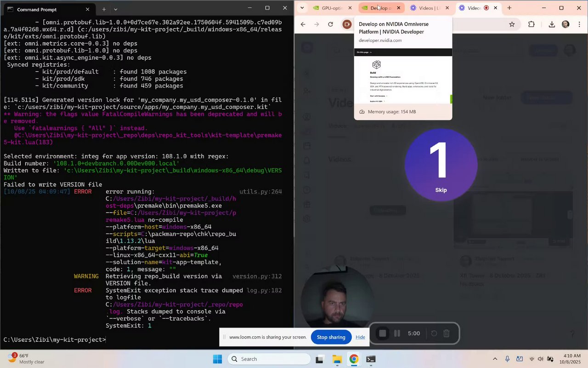Switch to the Develop on NVIDIA tab
The height and width of the screenshot is (368, 588).
381,8
